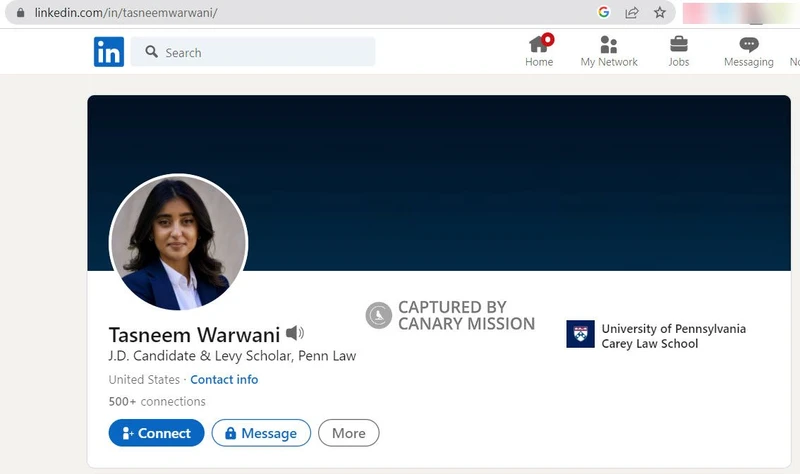Click the United States location text
The width and height of the screenshot is (800, 474).
[144, 380]
